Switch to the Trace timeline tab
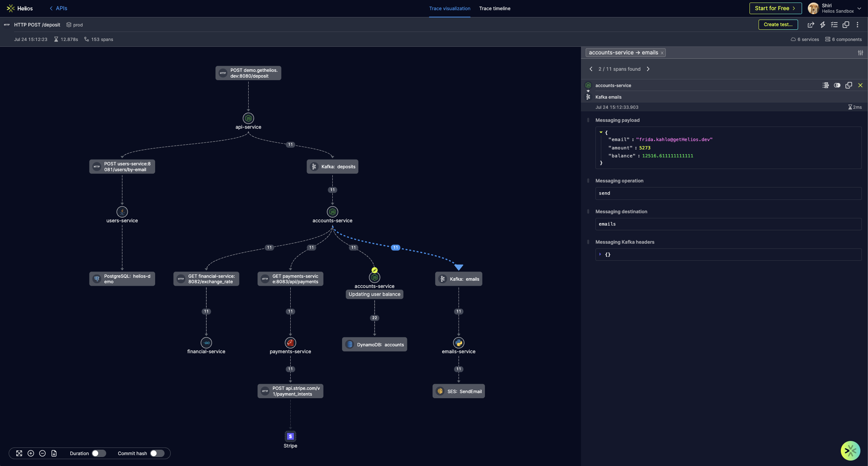The width and height of the screenshot is (868, 466). pyautogui.click(x=494, y=8)
